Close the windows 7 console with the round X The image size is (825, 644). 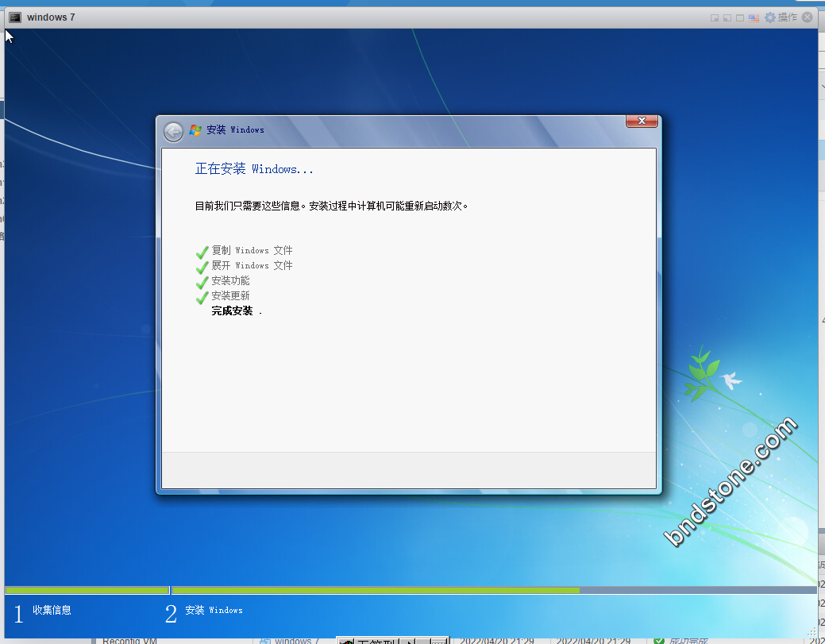point(807,17)
